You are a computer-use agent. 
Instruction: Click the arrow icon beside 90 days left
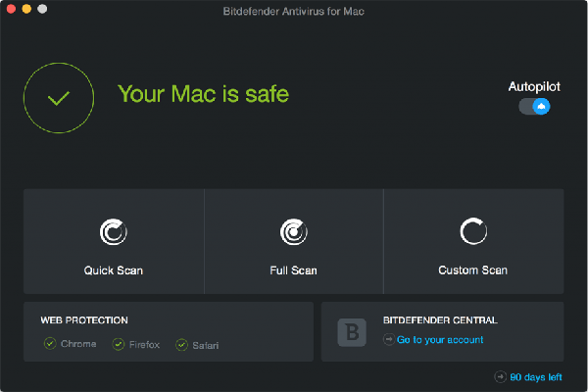coord(502,376)
